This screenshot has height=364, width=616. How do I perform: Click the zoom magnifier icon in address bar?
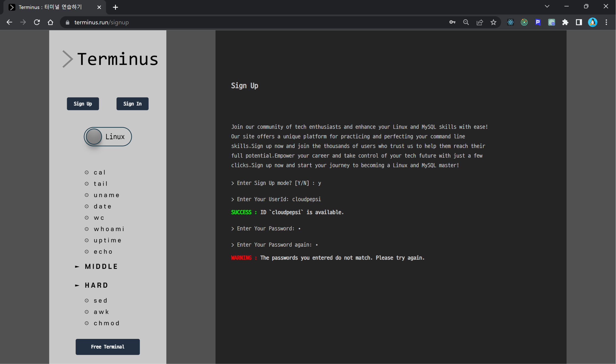(x=466, y=22)
